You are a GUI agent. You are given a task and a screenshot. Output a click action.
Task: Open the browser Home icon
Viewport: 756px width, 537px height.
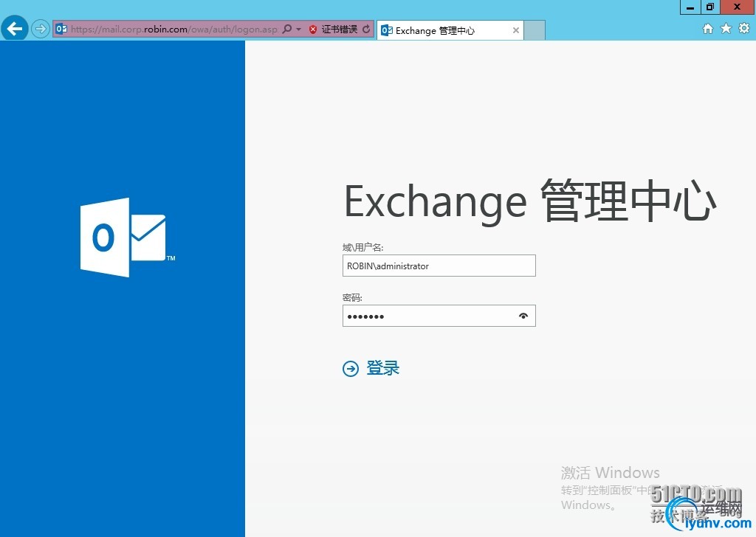(708, 29)
